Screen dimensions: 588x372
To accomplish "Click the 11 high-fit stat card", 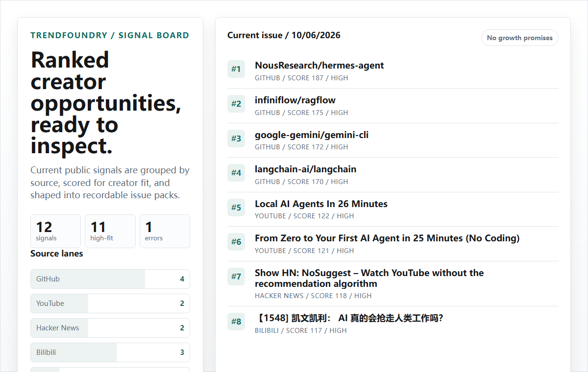I will tap(110, 231).
